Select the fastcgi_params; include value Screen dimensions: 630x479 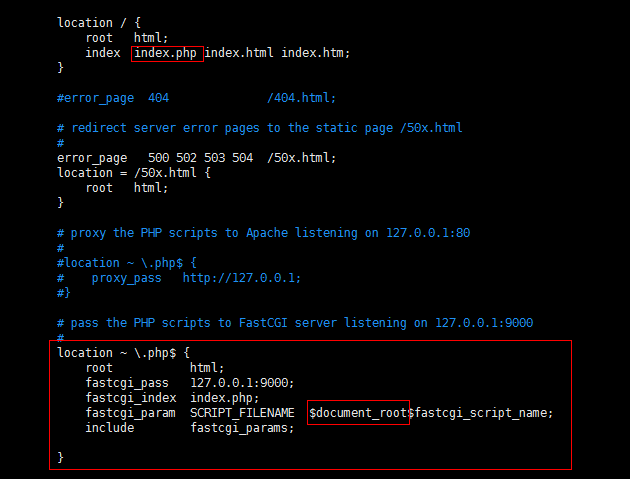coord(242,428)
